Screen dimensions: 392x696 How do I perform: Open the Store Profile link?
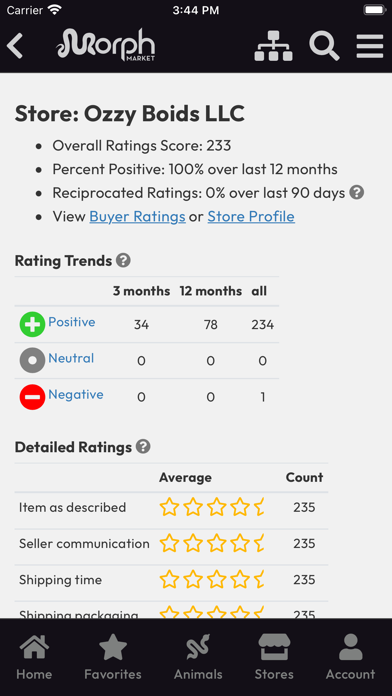coord(251,217)
